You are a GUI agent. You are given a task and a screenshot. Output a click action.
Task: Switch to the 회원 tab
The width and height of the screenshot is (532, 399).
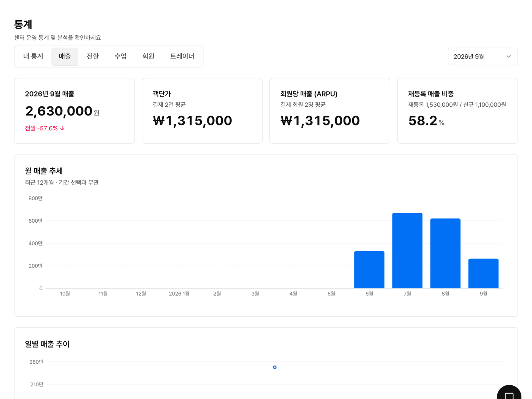pos(148,56)
